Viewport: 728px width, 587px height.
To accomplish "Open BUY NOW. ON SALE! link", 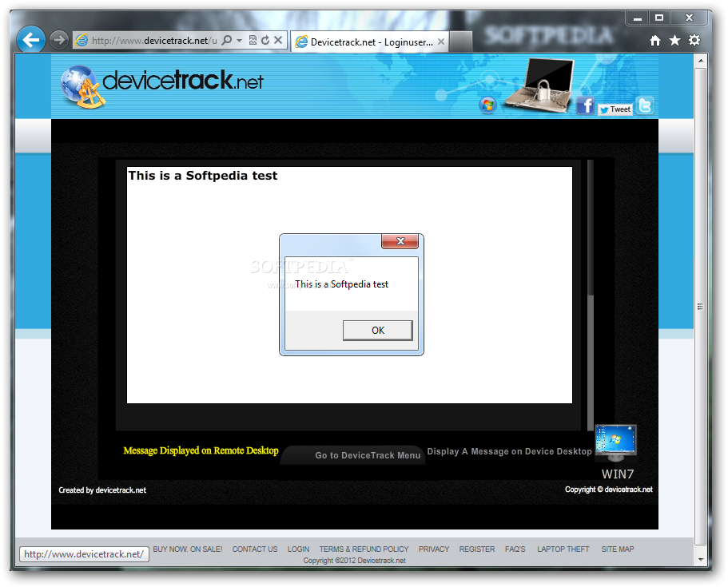I will point(188,549).
